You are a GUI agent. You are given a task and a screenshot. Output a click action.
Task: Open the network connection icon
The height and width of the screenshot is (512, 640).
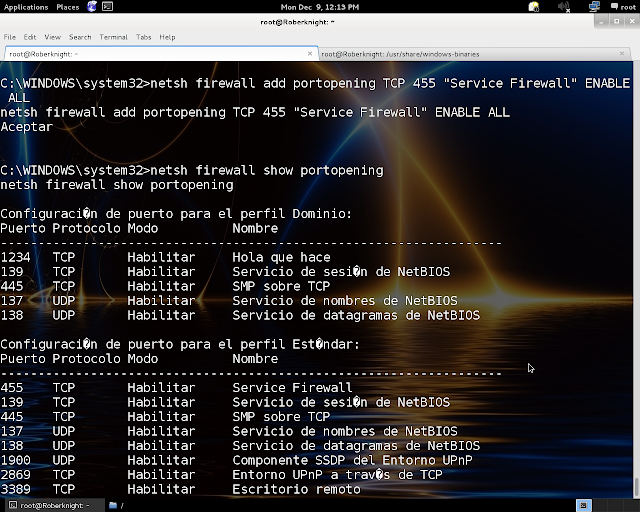click(x=594, y=7)
